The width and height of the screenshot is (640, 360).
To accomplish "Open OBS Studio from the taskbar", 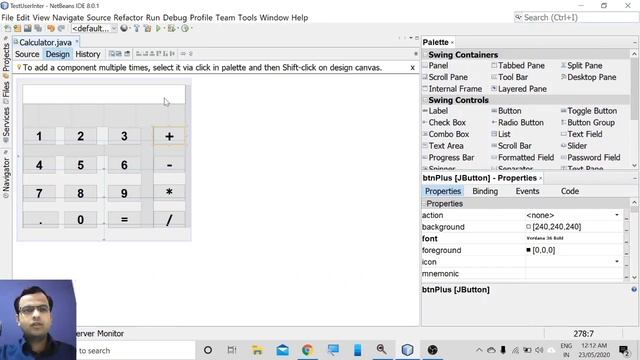I will pos(433,350).
